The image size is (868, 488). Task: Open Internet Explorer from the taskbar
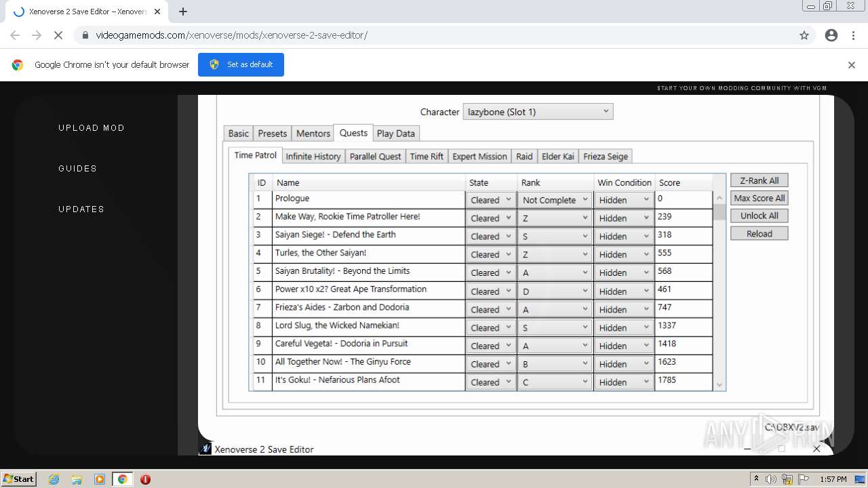click(x=54, y=479)
